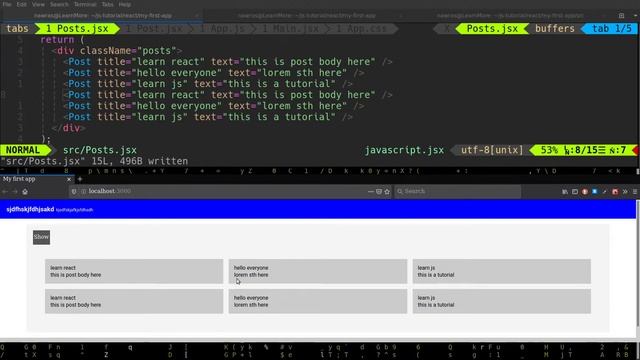The width and height of the screenshot is (640, 360).
Task: Click the Firefox forward arrow
Action: click(x=15, y=191)
